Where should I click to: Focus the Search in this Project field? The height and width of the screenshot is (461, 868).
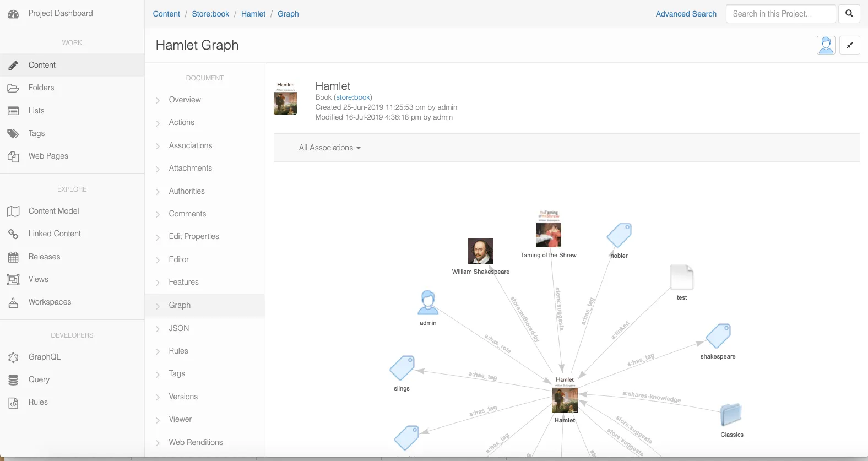(x=780, y=14)
